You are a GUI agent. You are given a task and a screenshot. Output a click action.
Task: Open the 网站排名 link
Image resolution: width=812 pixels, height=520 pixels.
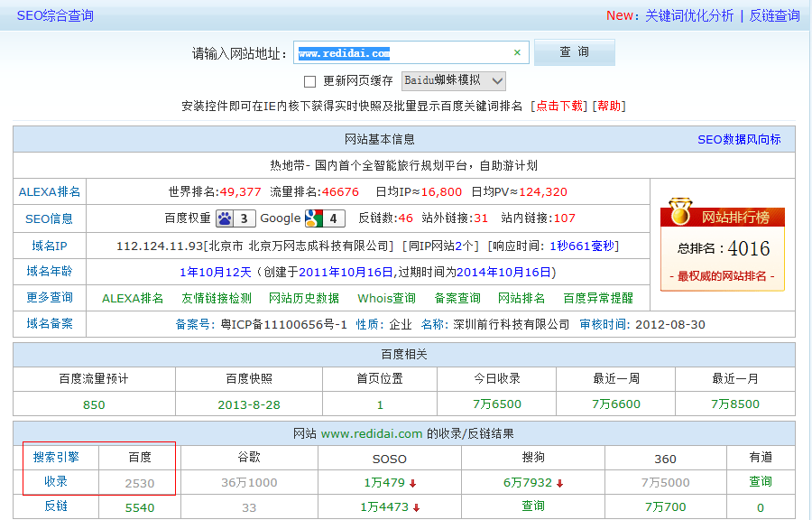pyautogui.click(x=521, y=298)
